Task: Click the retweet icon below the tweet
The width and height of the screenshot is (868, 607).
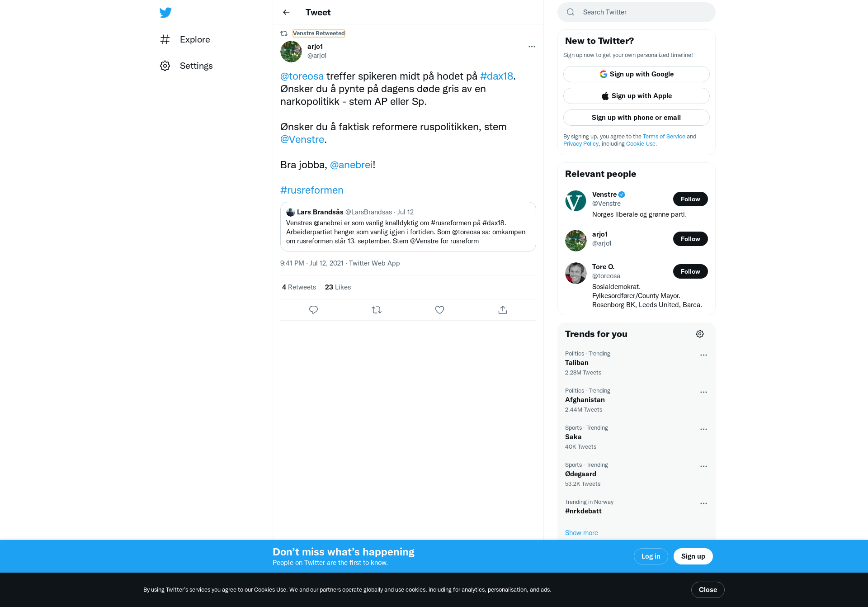Action: pos(377,310)
